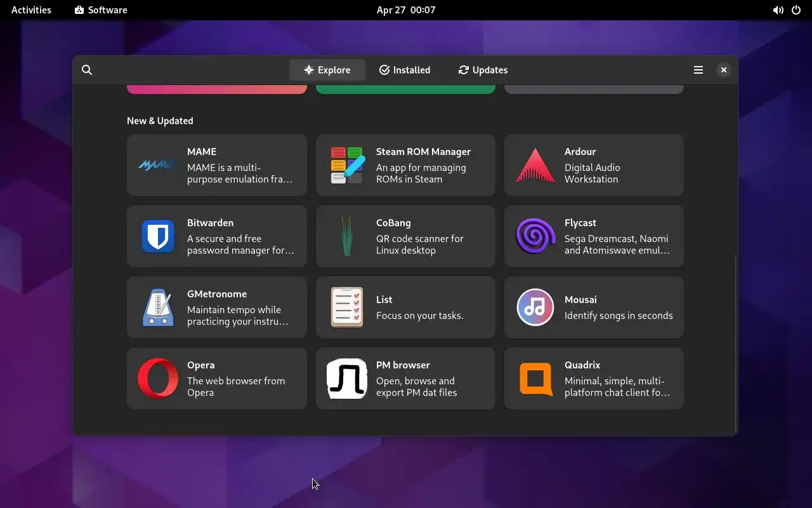The image size is (812, 508).
Task: Click the Flycast purple spiral icon
Action: point(535,236)
